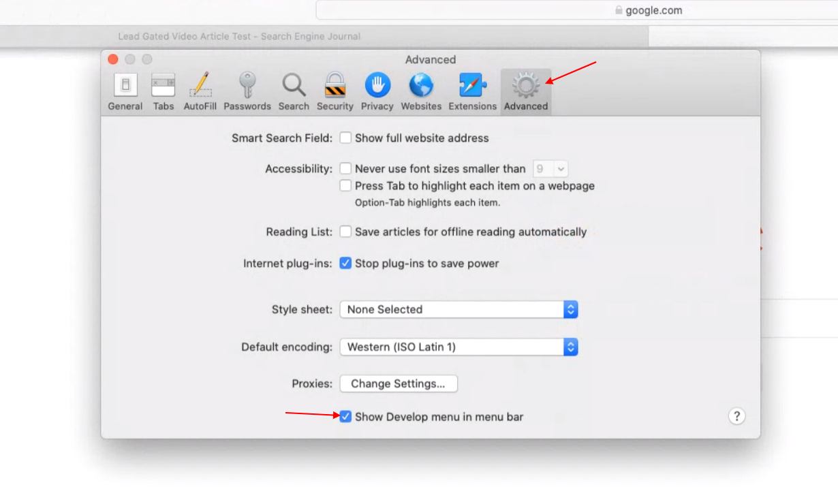
Task: Open Privacy settings via hand icon
Action: click(x=377, y=89)
